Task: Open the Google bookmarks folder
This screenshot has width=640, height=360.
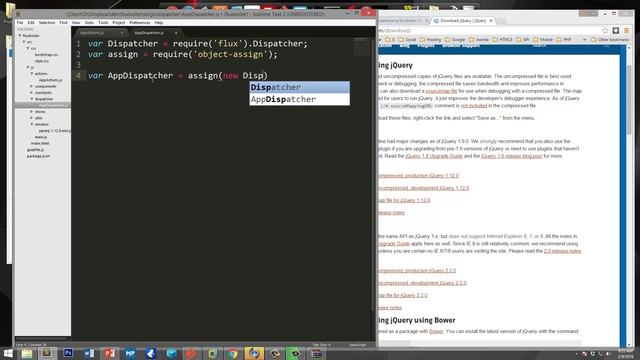Action: 455,40
